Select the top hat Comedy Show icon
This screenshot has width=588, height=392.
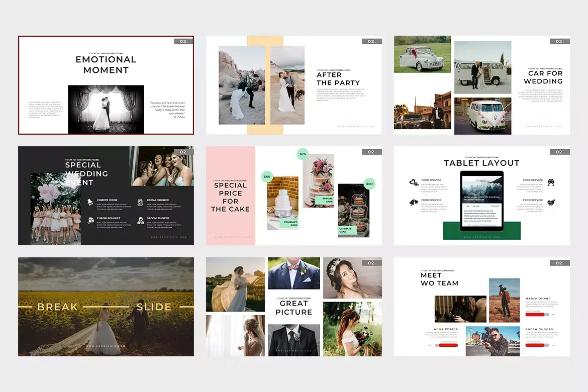click(90, 201)
